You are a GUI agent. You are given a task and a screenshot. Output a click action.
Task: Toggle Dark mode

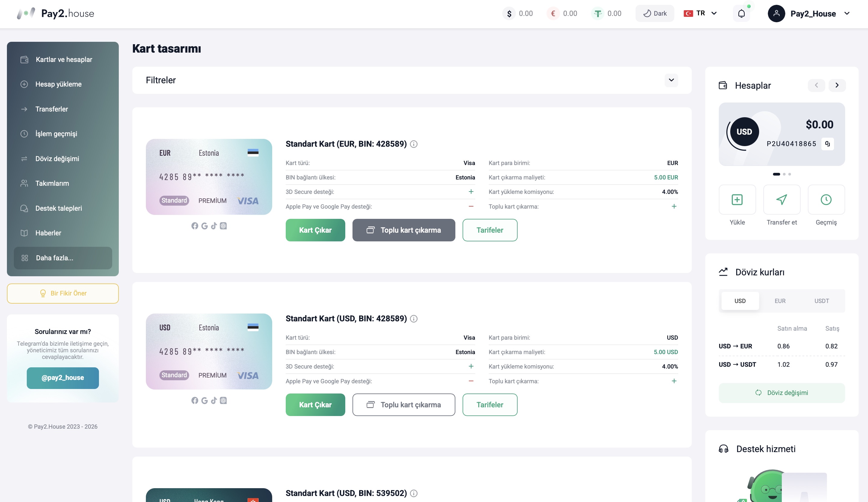pos(655,14)
